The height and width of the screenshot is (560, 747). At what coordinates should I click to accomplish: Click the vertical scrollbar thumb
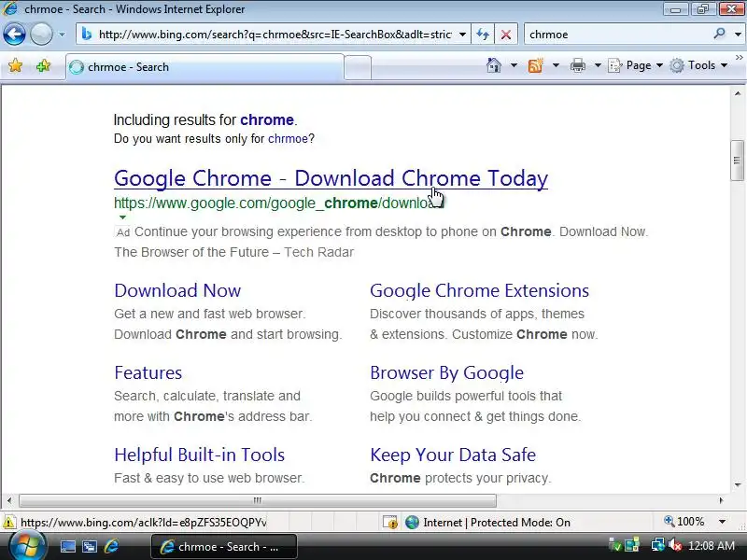click(737, 161)
